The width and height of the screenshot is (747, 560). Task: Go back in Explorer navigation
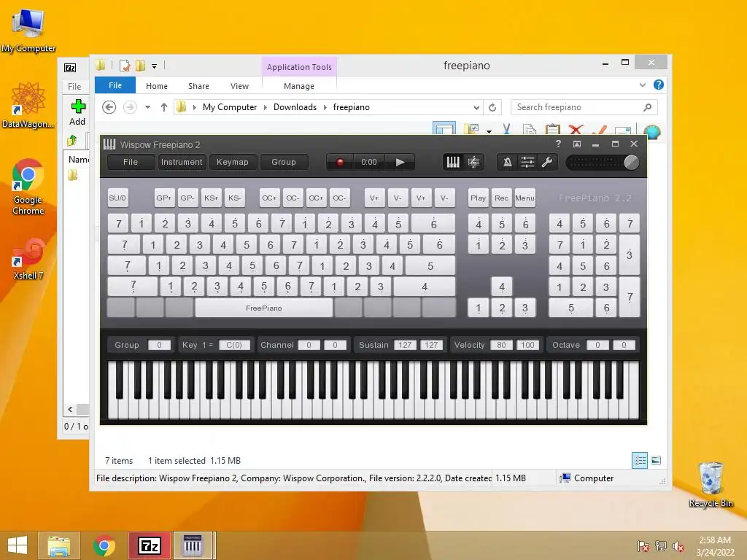pyautogui.click(x=109, y=107)
